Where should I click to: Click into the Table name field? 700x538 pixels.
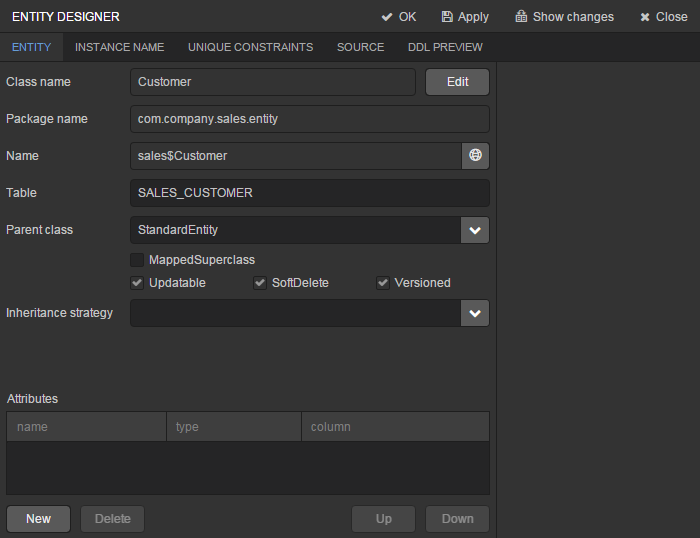pyautogui.click(x=309, y=193)
